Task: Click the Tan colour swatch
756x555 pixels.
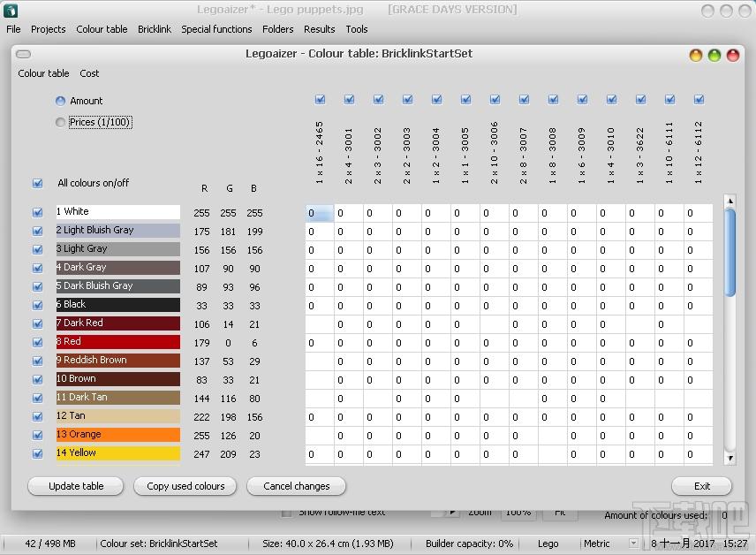Action: coord(118,416)
